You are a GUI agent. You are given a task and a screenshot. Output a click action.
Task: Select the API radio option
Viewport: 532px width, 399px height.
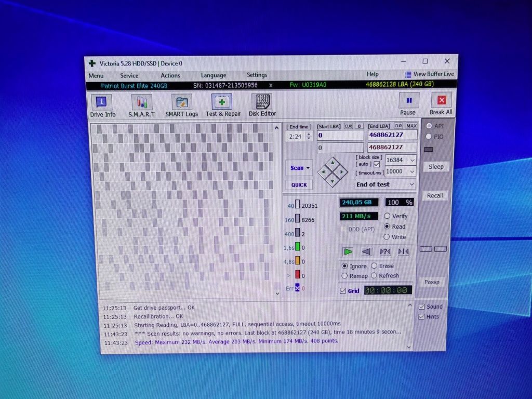click(x=429, y=126)
